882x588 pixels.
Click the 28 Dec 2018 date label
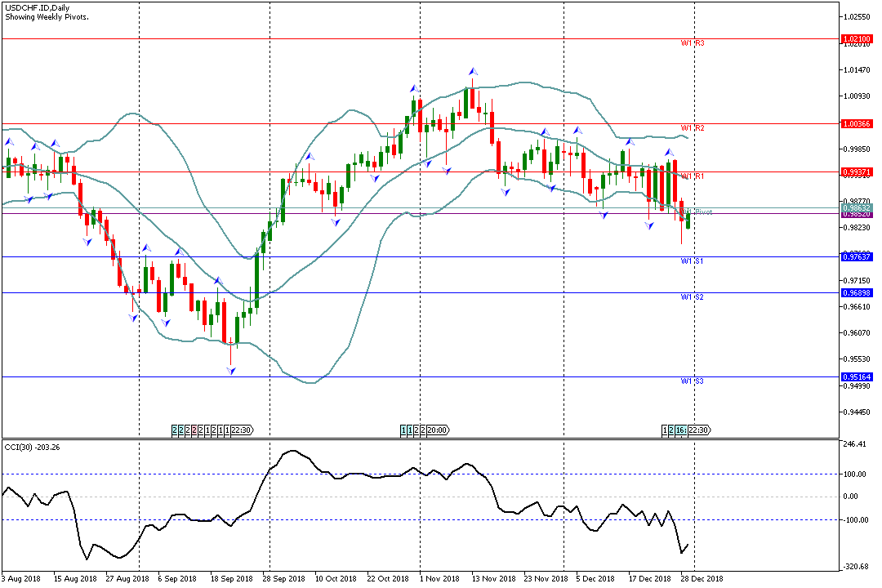point(702,579)
